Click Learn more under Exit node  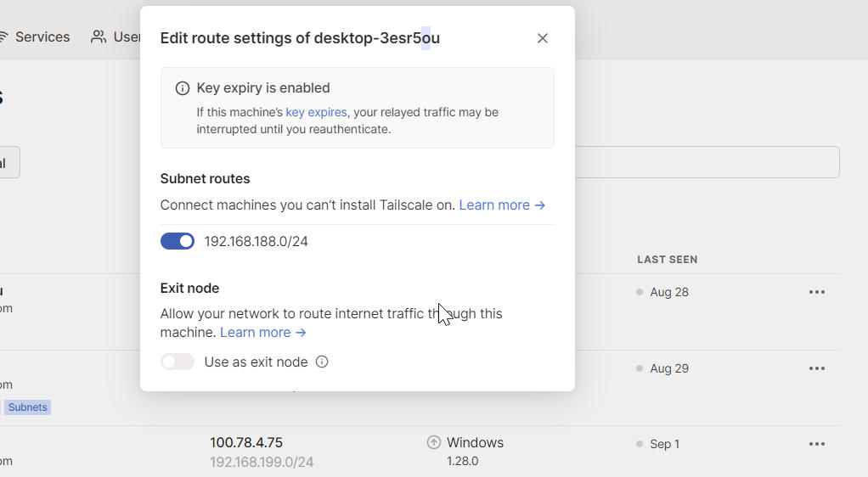coord(262,333)
